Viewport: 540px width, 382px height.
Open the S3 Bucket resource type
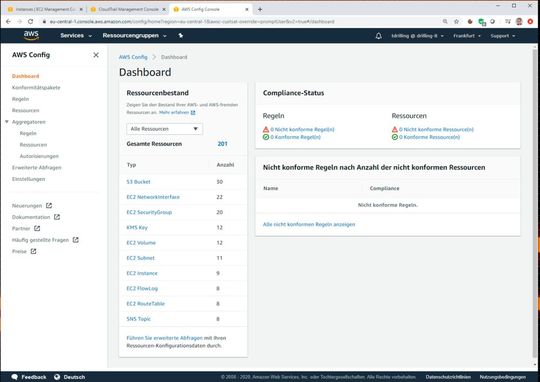tap(138, 182)
